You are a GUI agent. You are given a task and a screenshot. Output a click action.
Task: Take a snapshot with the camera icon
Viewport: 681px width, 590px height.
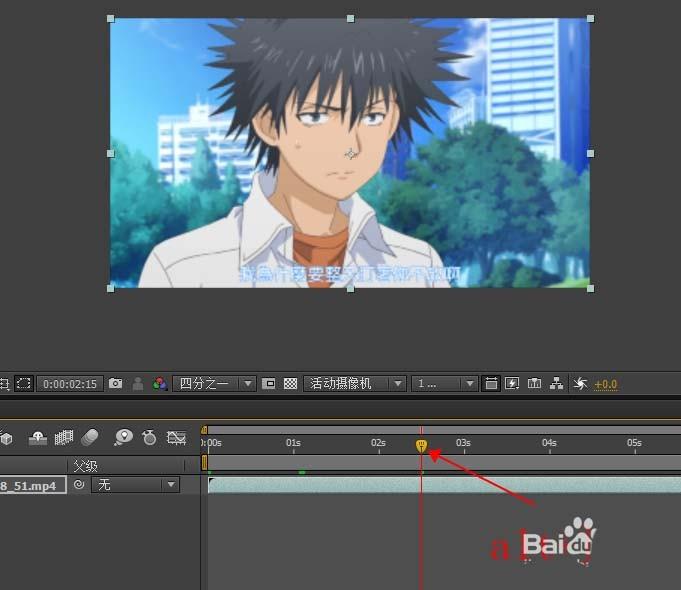pyautogui.click(x=116, y=383)
